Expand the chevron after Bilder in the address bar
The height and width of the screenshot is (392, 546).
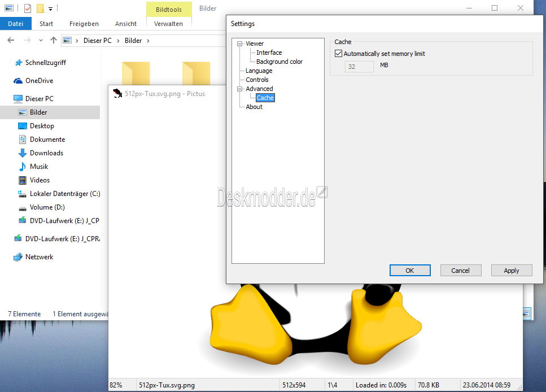pyautogui.click(x=148, y=41)
